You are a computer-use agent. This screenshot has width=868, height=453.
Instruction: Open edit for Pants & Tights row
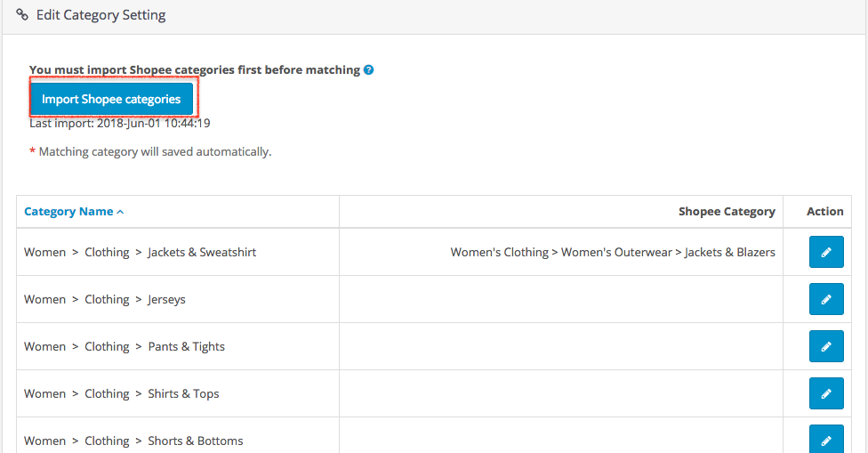(825, 346)
